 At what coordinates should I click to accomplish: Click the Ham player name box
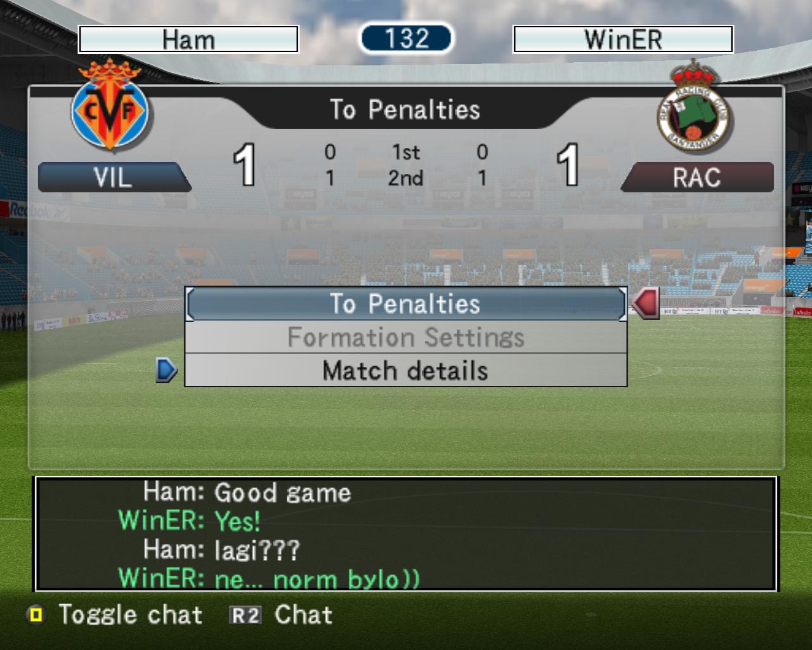188,39
